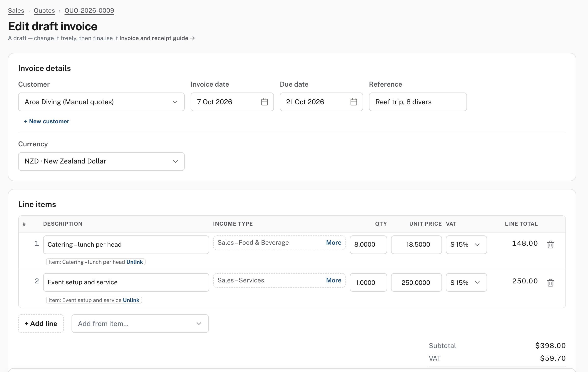This screenshot has height=372, width=588.
Task: Go to Quotes breadcrumb
Action: click(44, 11)
